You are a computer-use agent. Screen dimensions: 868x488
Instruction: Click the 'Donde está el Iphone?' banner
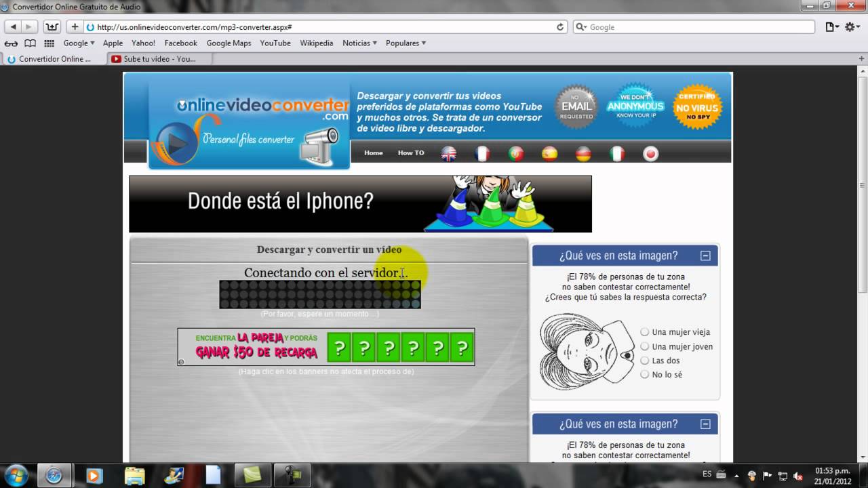[x=360, y=204]
